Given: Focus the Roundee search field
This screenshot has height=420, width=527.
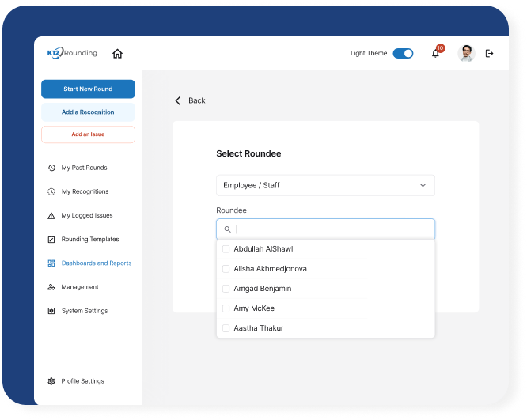Looking at the screenshot, I should click(x=332, y=229).
